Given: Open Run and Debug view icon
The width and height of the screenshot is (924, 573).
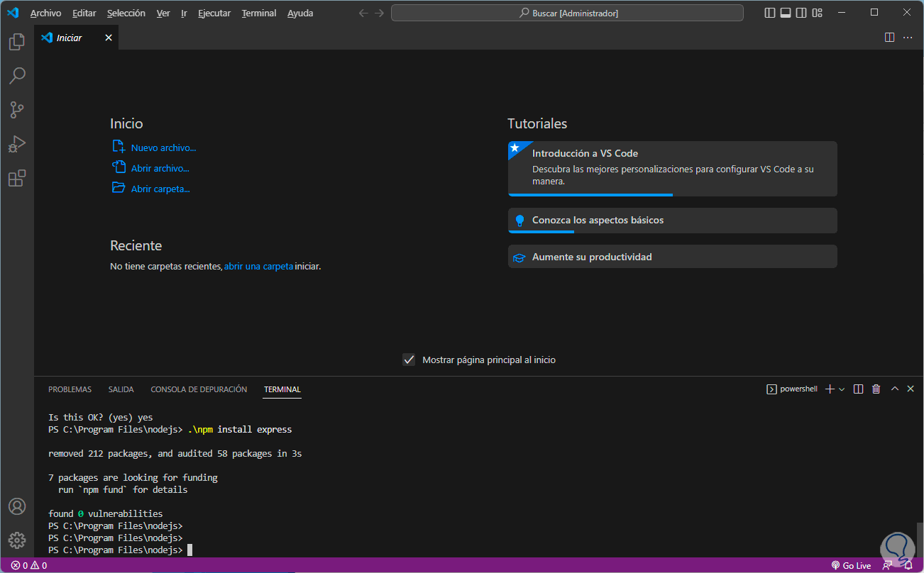Looking at the screenshot, I should pyautogui.click(x=17, y=144).
